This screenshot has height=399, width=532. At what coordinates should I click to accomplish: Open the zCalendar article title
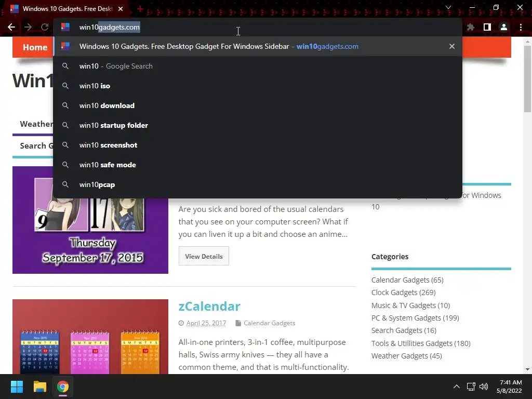tap(209, 306)
